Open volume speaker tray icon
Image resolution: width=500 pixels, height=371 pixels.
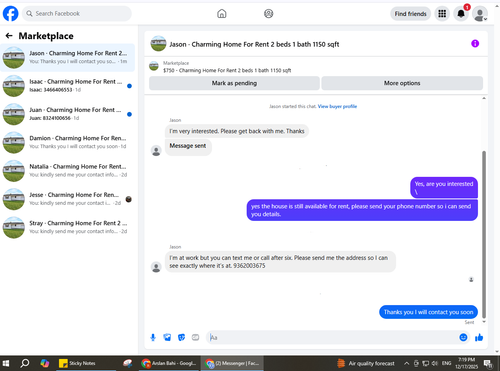tap(435, 363)
